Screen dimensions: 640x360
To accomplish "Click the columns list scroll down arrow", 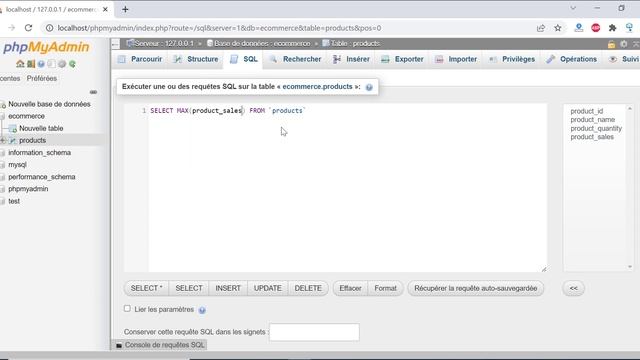I will tap(630, 267).
